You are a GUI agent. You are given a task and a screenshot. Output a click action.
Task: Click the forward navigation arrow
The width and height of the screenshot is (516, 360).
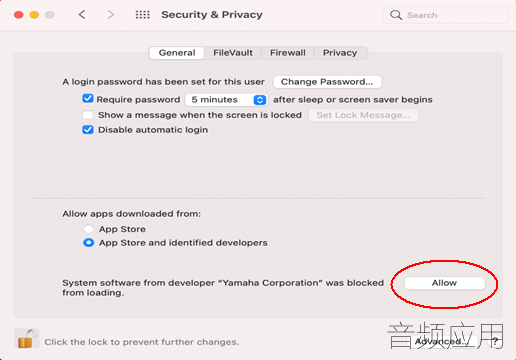111,15
